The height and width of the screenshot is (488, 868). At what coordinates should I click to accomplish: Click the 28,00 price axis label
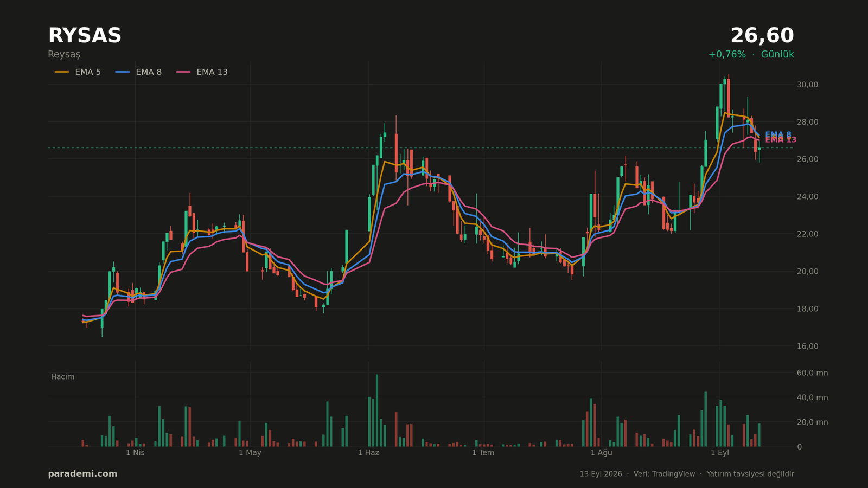(x=807, y=122)
